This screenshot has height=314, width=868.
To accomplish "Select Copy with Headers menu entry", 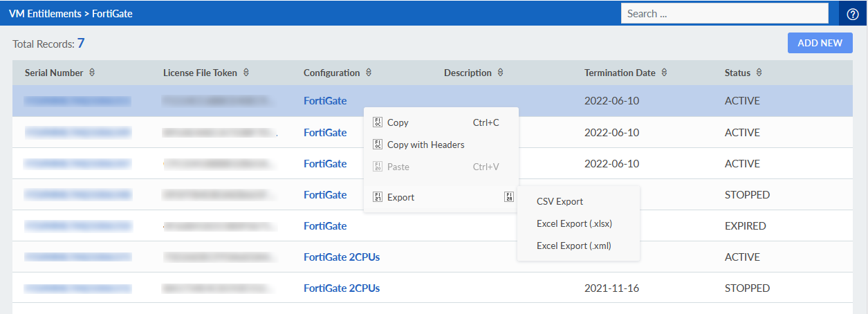I will pos(425,145).
